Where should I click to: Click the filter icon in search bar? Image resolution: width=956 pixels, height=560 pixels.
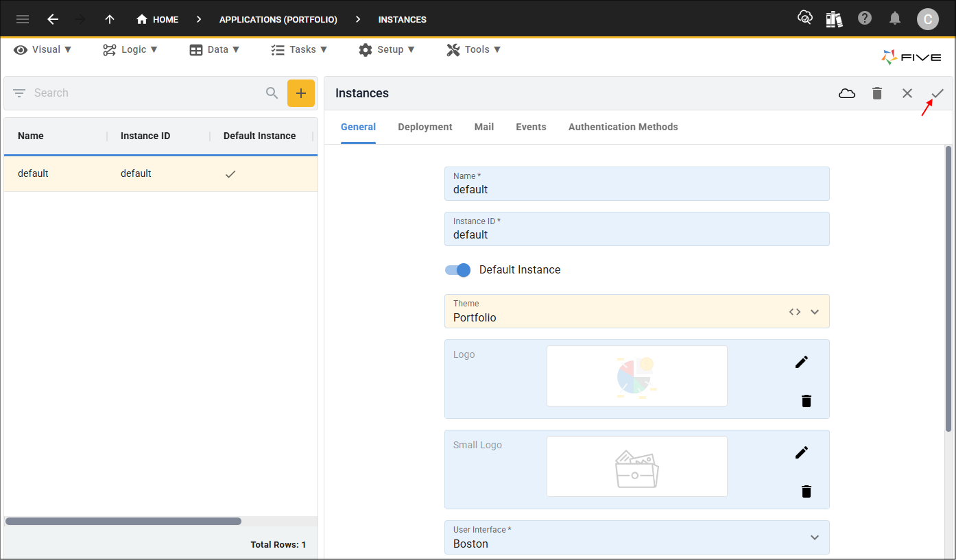[x=19, y=93]
